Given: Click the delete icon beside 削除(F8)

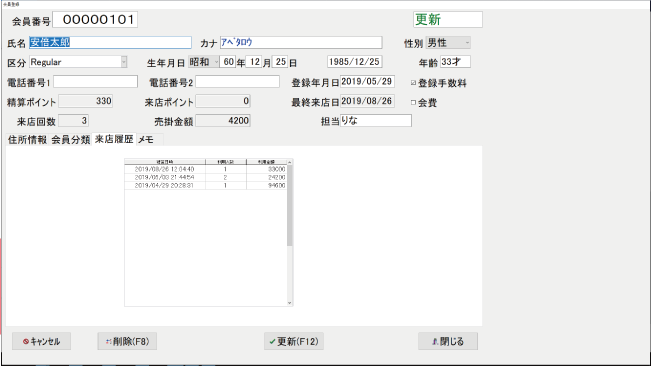Looking at the screenshot, I should pos(109,342).
